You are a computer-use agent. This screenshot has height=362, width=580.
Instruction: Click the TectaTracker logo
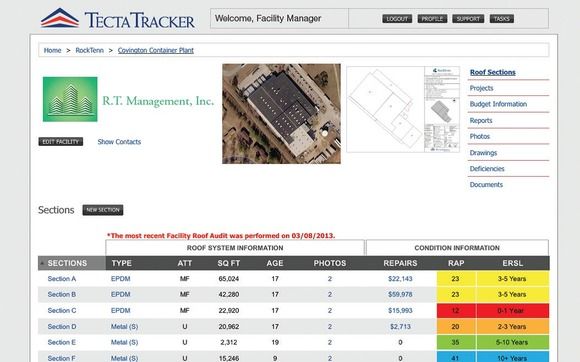(x=118, y=18)
